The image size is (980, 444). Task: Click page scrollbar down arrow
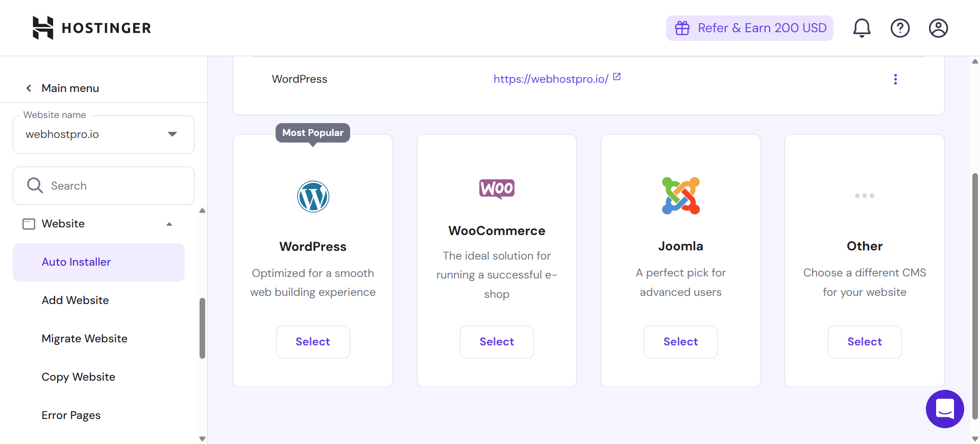975,438
